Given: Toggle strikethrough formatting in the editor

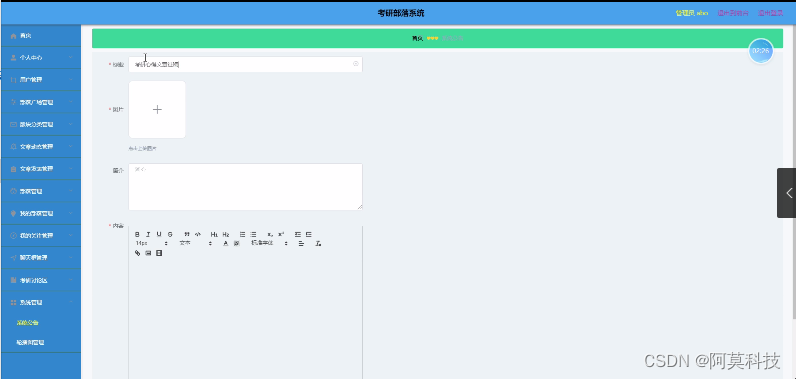Looking at the screenshot, I should tap(170, 234).
